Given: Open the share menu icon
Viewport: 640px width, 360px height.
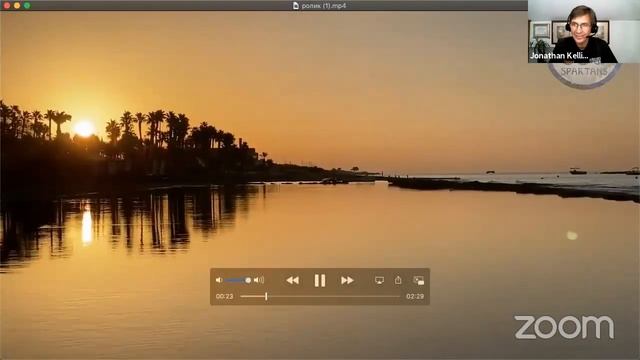Looking at the screenshot, I should coord(398,280).
